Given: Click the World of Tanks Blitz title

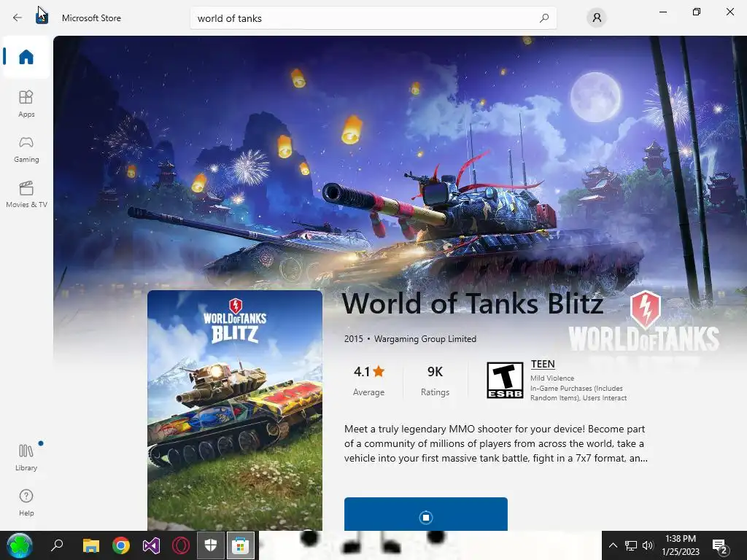Looking at the screenshot, I should point(473,304).
